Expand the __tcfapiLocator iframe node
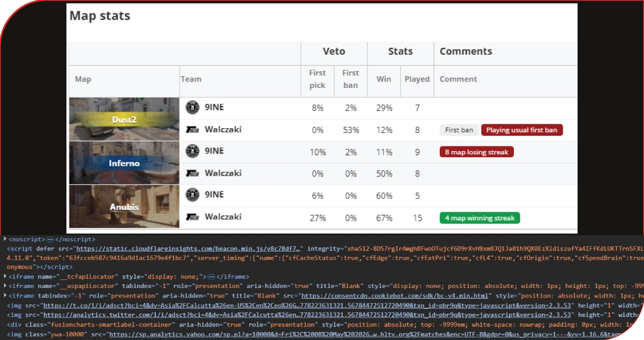 pos(5,277)
